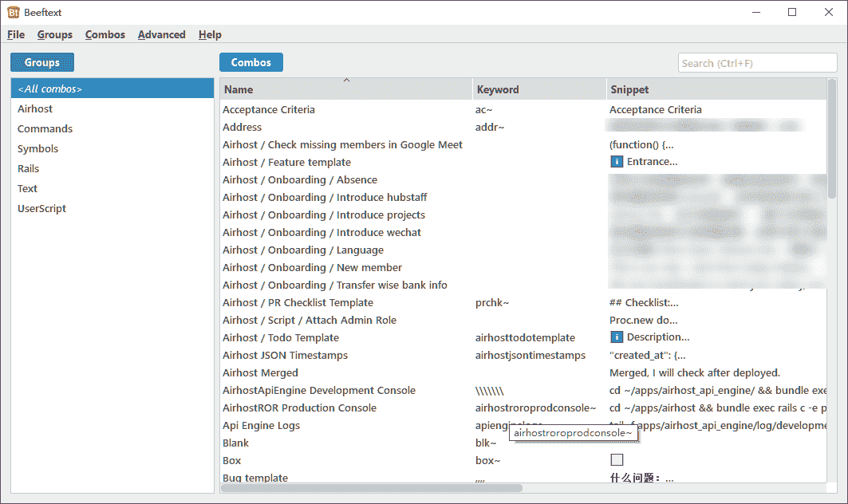Image resolution: width=848 pixels, height=504 pixels.
Task: Click the info icon beside Description snippet
Action: pos(616,337)
